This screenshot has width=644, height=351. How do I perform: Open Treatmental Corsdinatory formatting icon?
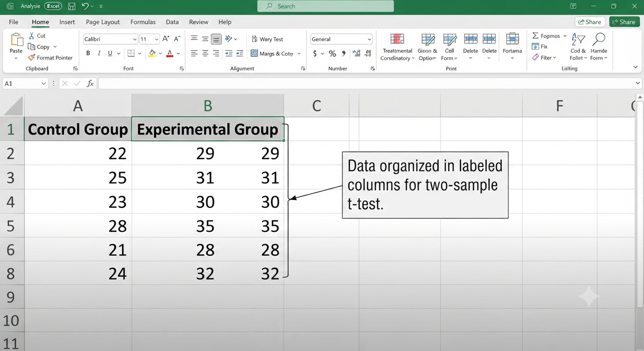point(397,39)
